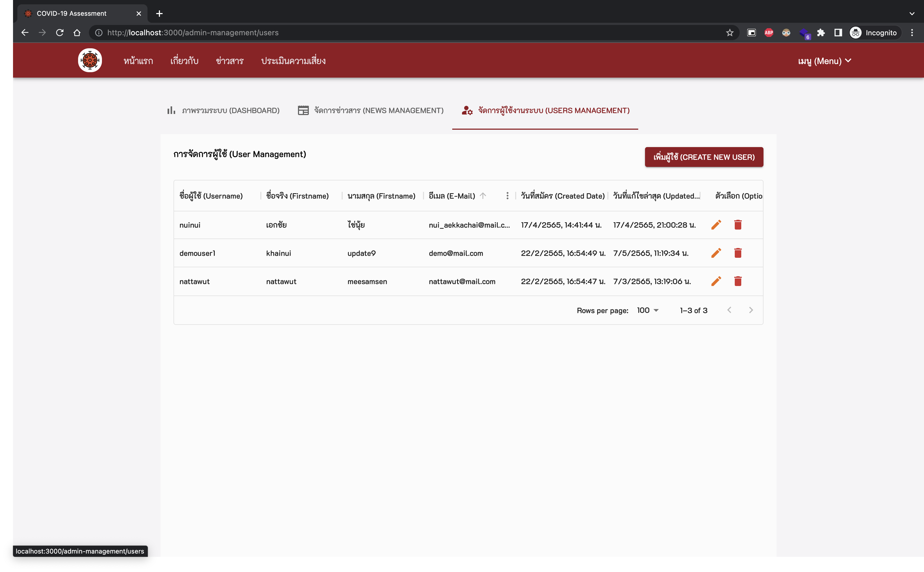924x572 pixels.
Task: Expand the เมนู (Menu) dropdown
Action: [824, 61]
